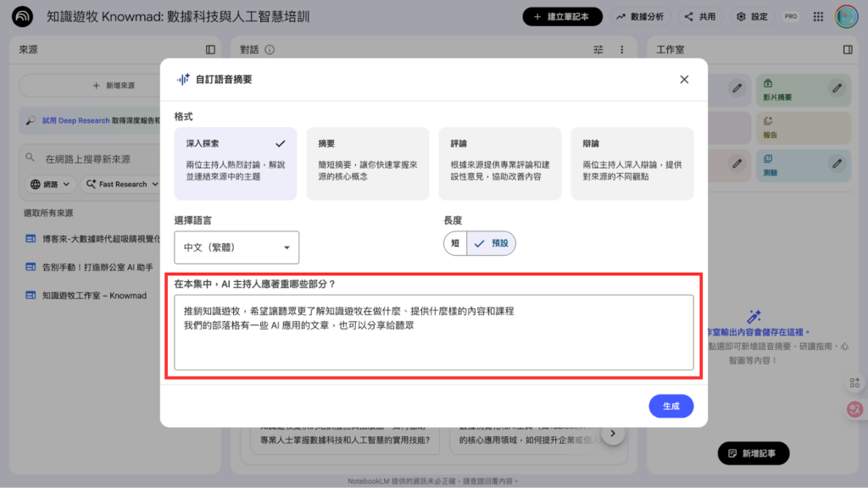868x488 pixels.
Task: Click the 新增記事 button
Action: pos(753,453)
